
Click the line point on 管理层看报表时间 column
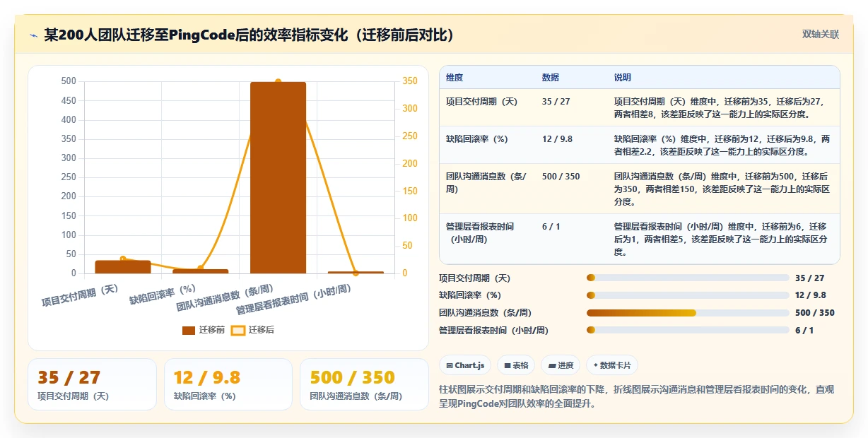click(x=356, y=273)
